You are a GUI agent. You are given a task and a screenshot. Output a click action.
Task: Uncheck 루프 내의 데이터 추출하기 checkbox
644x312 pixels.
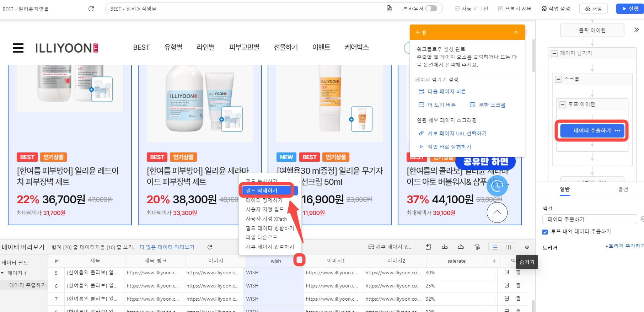[545, 232]
